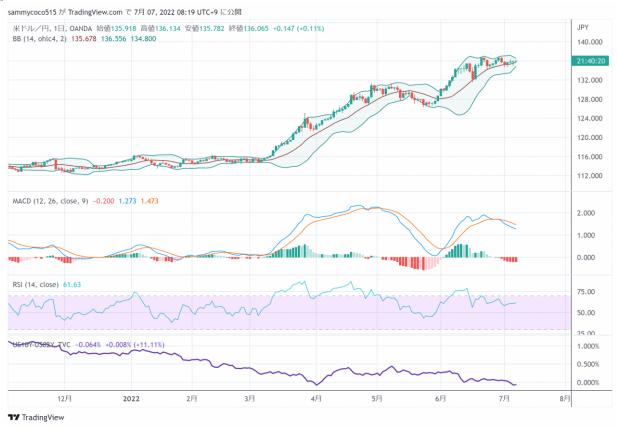Click the US10Y-US02Y TVC legend label

coord(44,344)
